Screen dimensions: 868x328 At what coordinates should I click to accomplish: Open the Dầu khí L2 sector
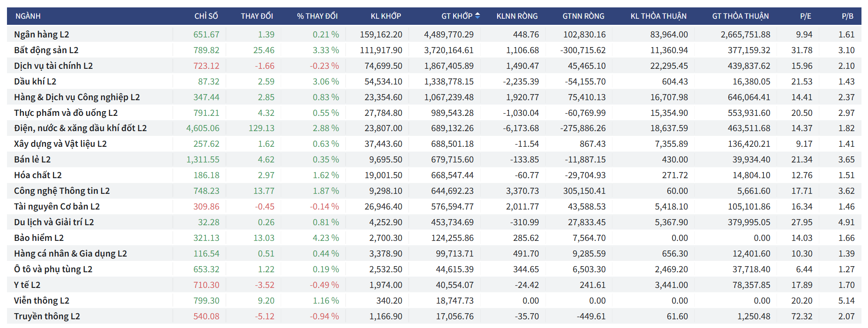[x=35, y=81]
